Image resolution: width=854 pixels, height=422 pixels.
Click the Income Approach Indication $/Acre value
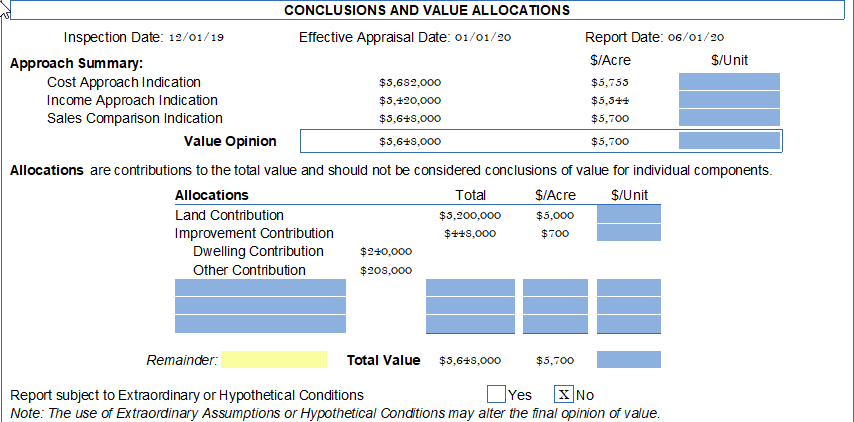(610, 101)
